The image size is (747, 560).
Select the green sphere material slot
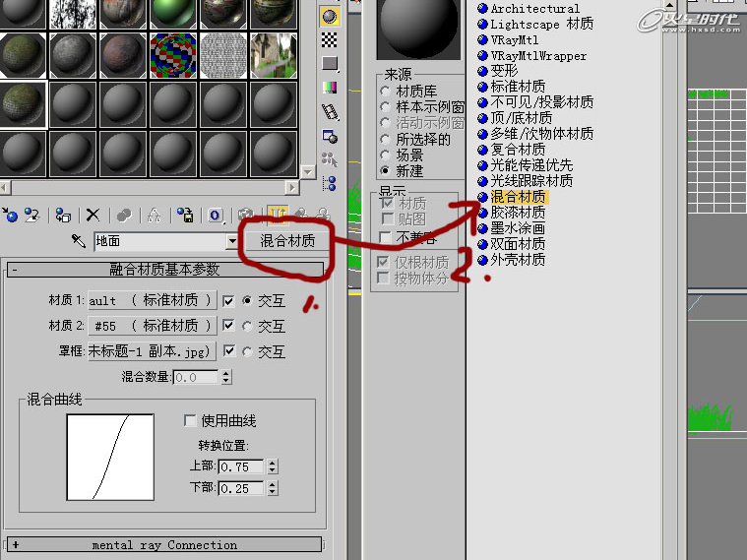tap(173, 14)
